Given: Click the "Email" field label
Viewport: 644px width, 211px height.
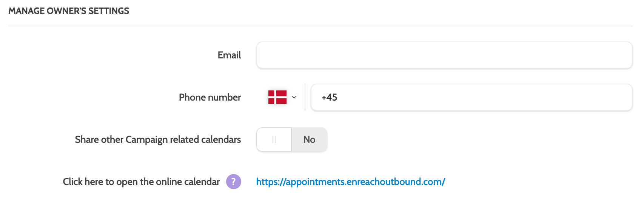Looking at the screenshot, I should [x=229, y=55].
